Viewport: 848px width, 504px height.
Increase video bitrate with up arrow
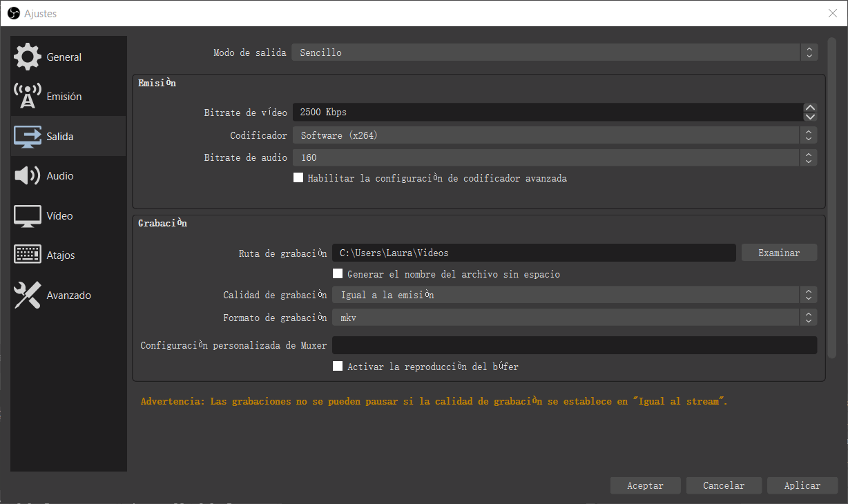pos(811,108)
